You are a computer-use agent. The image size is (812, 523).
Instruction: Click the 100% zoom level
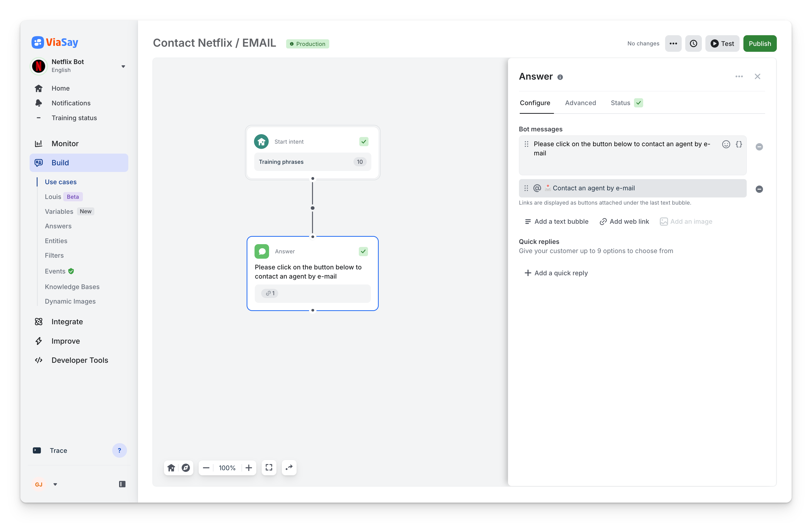227,468
